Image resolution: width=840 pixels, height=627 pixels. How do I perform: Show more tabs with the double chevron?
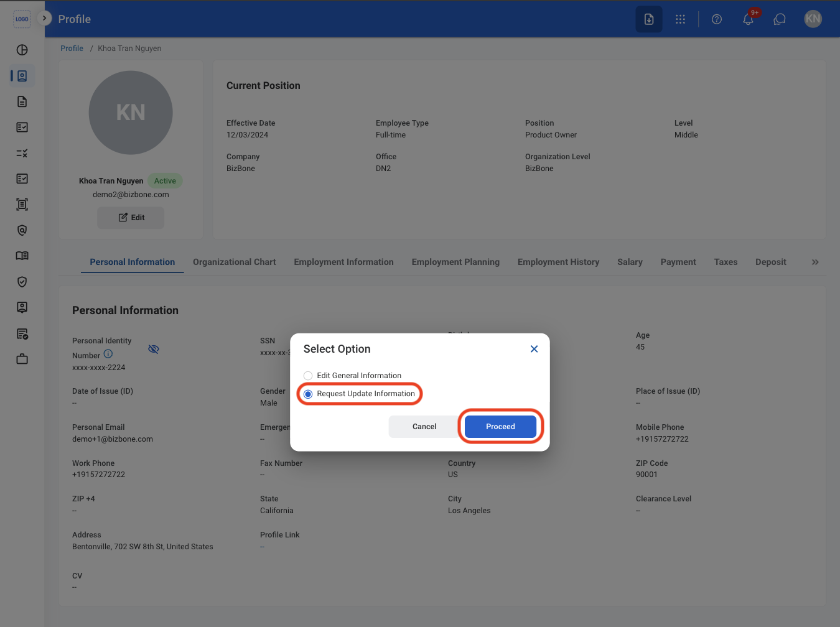[815, 262]
